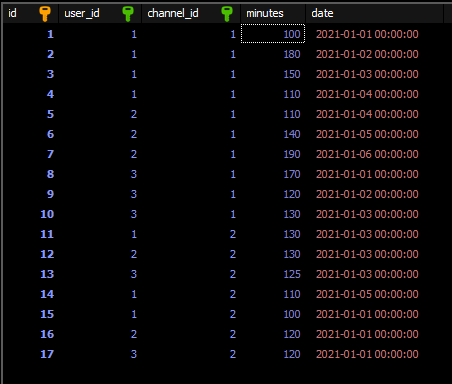
Task: Select minutes cell 100 in row id 1
Action: pos(273,34)
